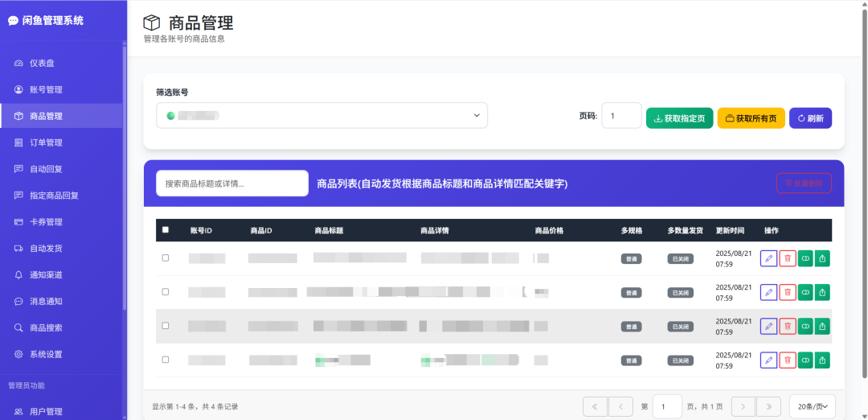Click first row's green toggle-switch icon button
The width and height of the screenshot is (868, 420).
click(x=805, y=258)
